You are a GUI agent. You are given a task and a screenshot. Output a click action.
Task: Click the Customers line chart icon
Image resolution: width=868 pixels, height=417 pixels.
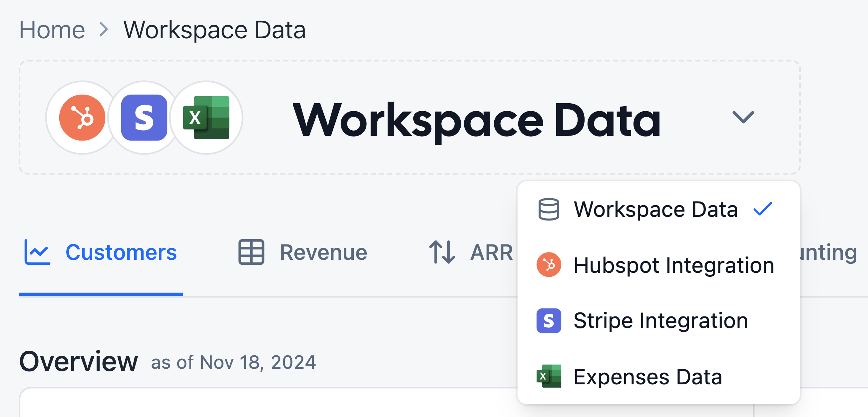pos(37,252)
